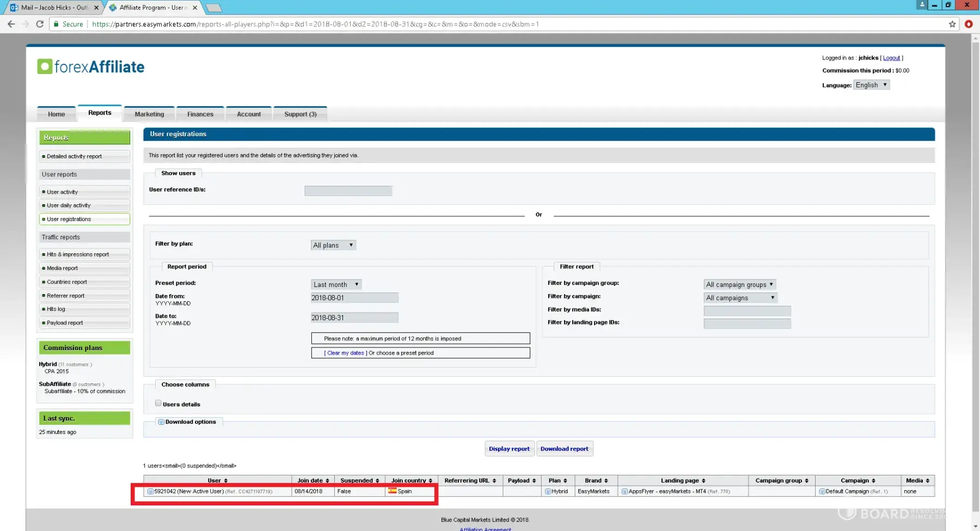
Task: Click the info icon beside user 5921042
Action: coord(150,492)
